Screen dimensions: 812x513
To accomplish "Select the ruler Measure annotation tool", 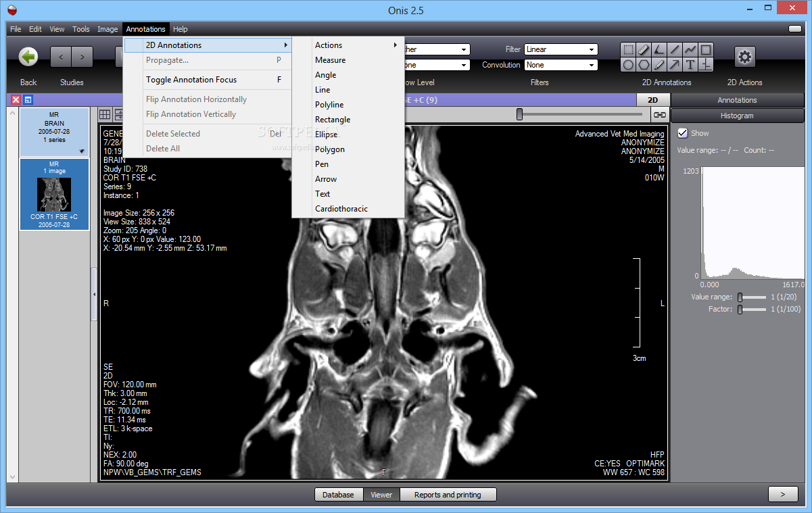I will pos(644,50).
